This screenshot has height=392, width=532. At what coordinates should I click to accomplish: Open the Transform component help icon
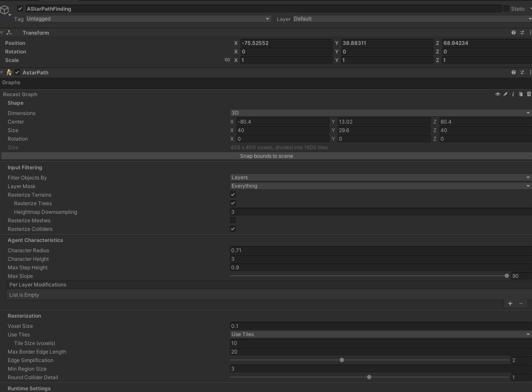(x=514, y=32)
